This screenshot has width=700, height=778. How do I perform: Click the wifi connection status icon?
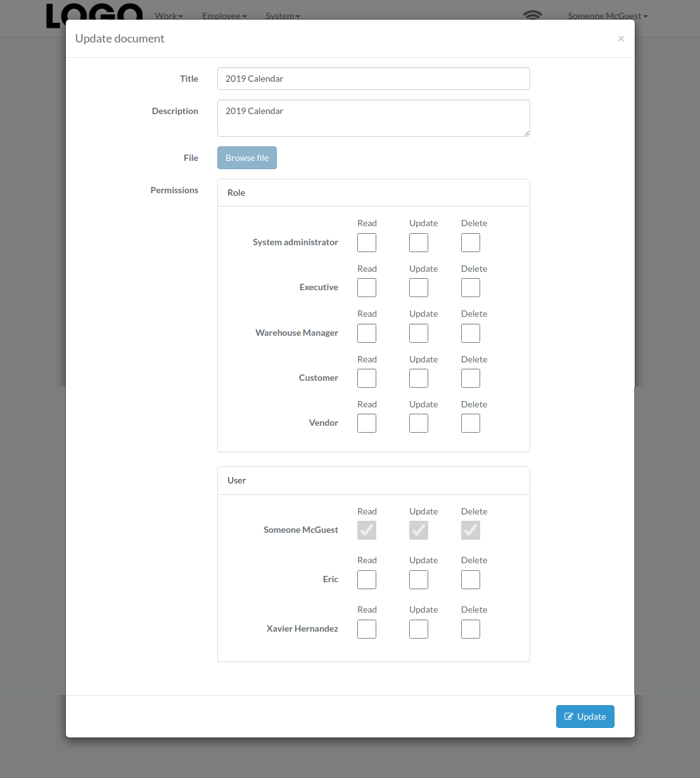(x=533, y=15)
